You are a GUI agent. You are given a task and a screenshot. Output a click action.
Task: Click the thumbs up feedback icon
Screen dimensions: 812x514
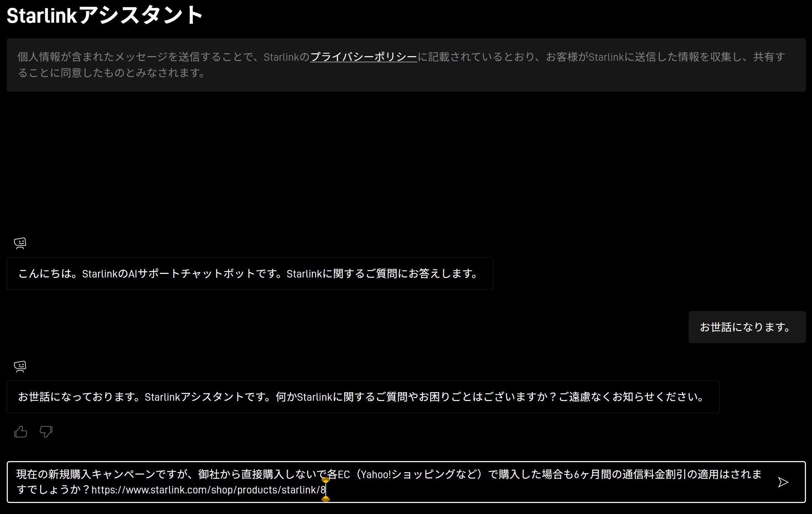(21, 432)
